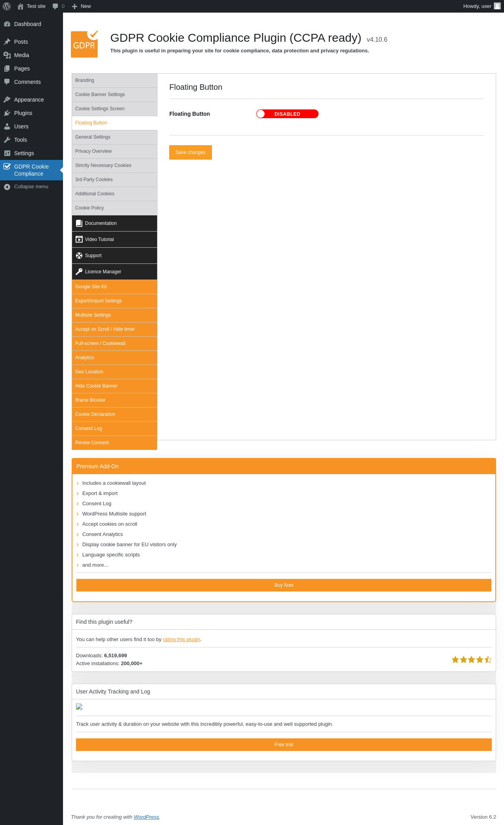The width and height of the screenshot is (504, 825).
Task: Open the Cookie Settings Screen tab
Action: (115, 109)
